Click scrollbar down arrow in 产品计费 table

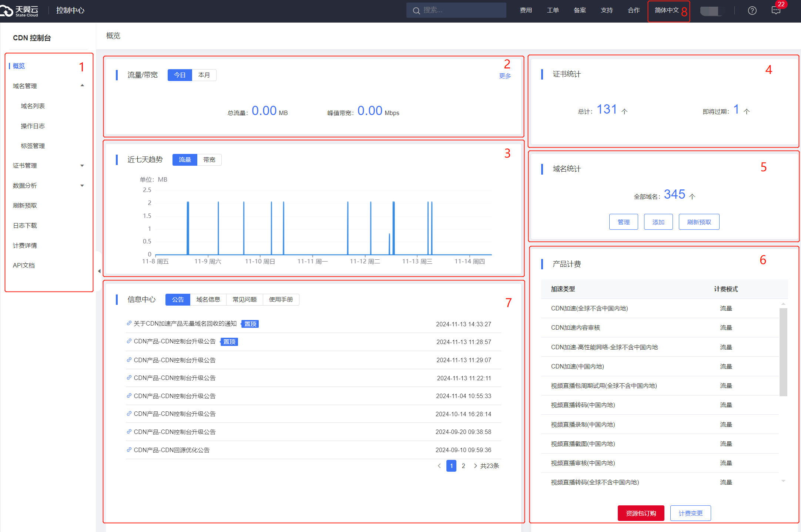(783, 481)
